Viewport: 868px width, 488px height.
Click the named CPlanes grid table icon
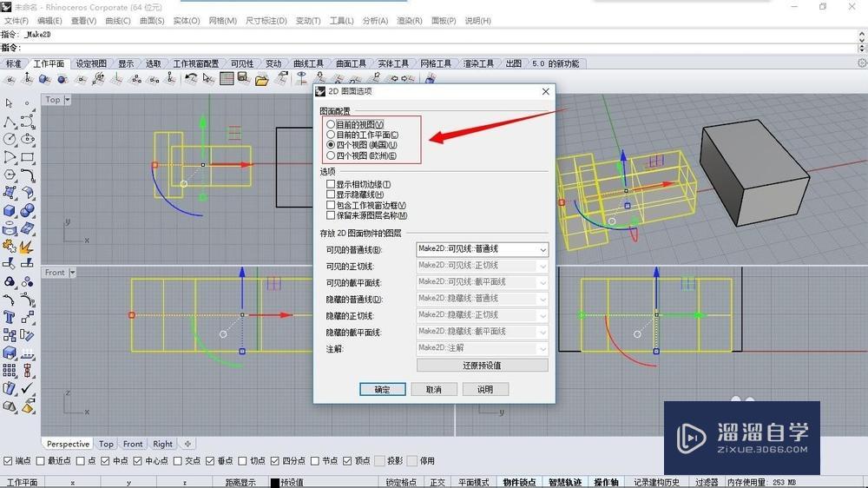click(227, 79)
